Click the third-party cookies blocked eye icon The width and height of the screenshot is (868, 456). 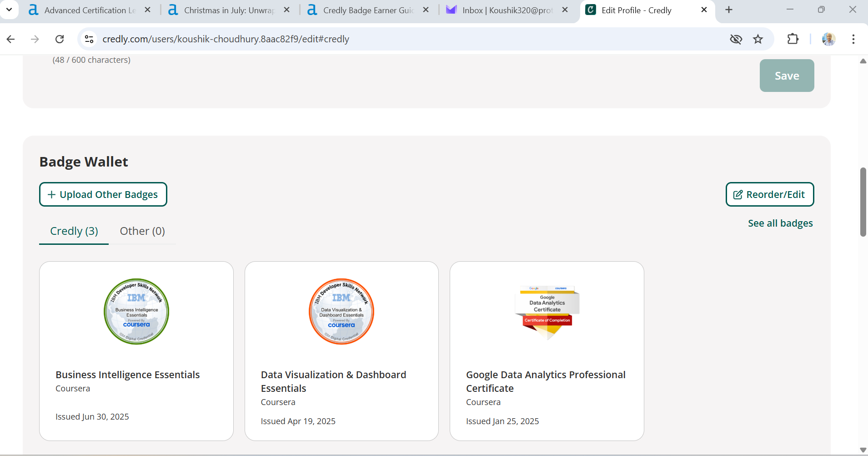pos(736,39)
